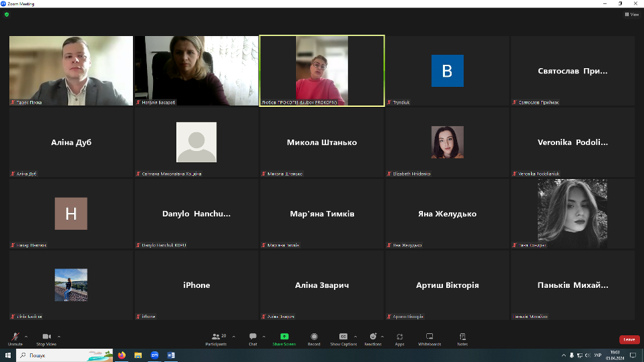Expand video options arrow next to Stop Video

[x=59, y=336]
